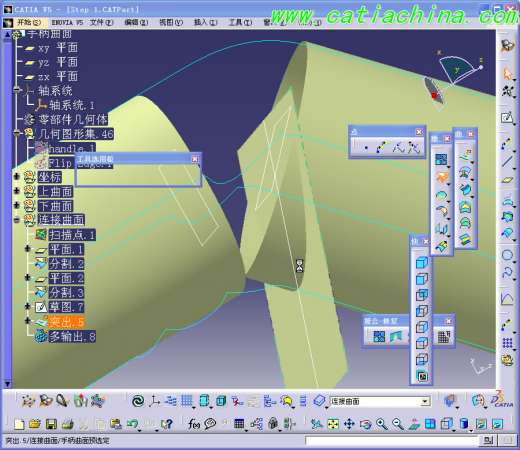Click the Zoom Out magnifier
Viewport: 520px width, 450px height.
click(x=397, y=424)
